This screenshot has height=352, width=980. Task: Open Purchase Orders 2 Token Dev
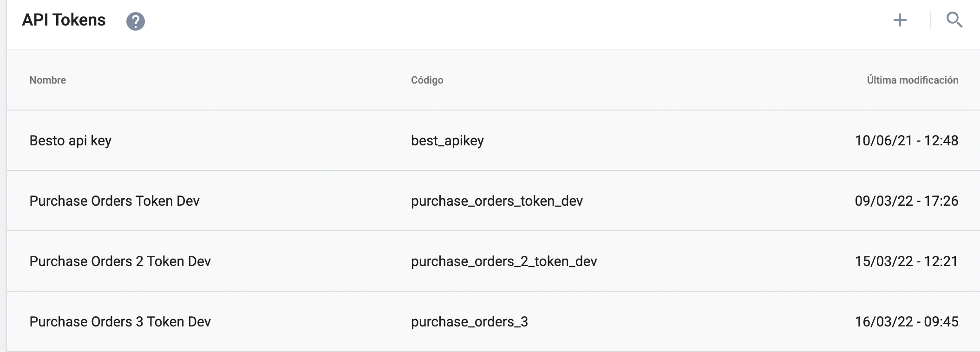tap(120, 261)
